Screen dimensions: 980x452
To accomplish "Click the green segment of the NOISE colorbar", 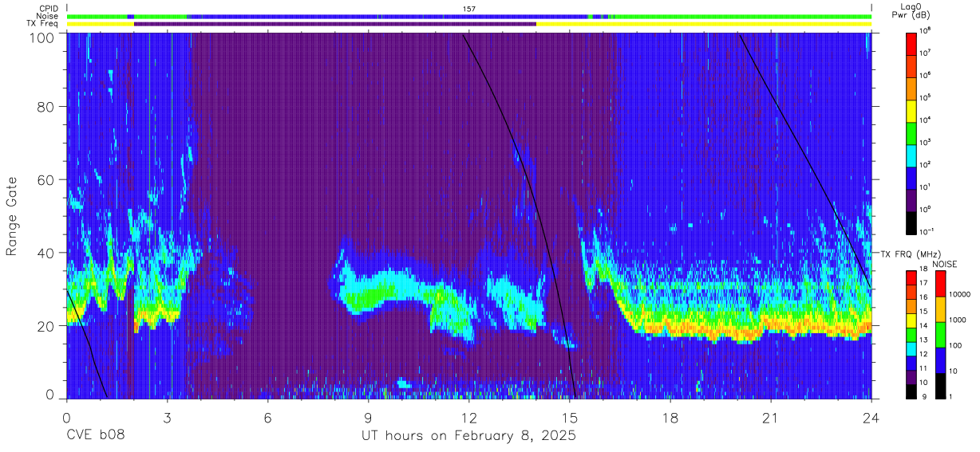I will (x=940, y=334).
